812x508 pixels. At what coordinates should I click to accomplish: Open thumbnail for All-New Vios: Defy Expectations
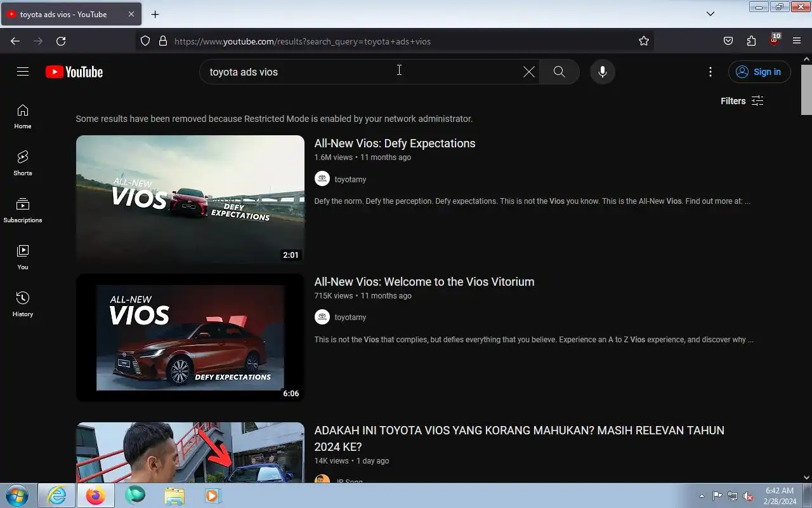[190, 199]
